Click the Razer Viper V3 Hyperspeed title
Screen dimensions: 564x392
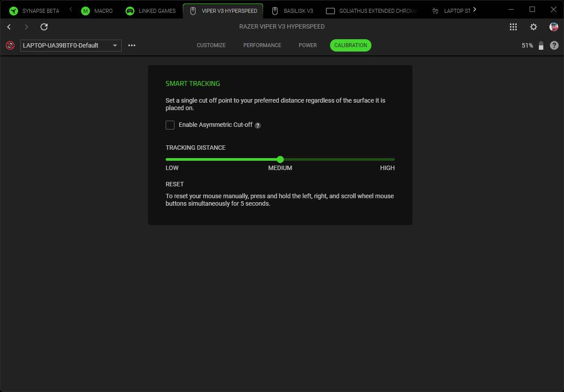coord(282,26)
